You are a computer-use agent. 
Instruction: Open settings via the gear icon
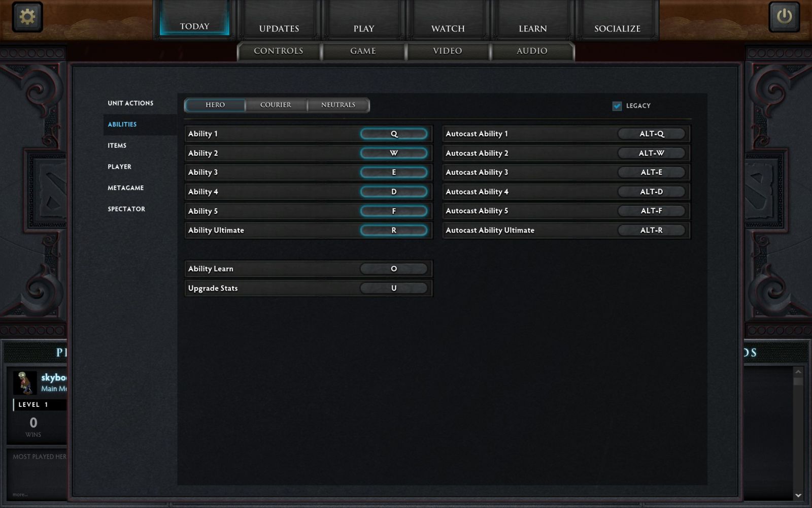coord(27,17)
